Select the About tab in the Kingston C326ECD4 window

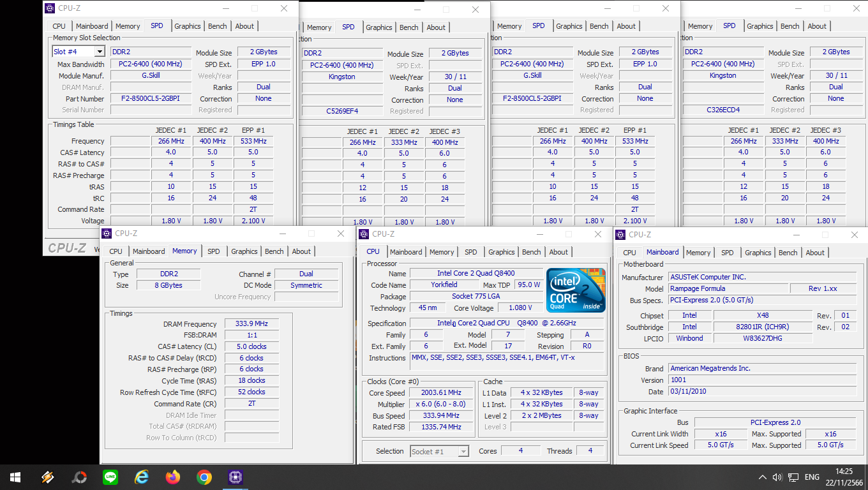click(817, 26)
